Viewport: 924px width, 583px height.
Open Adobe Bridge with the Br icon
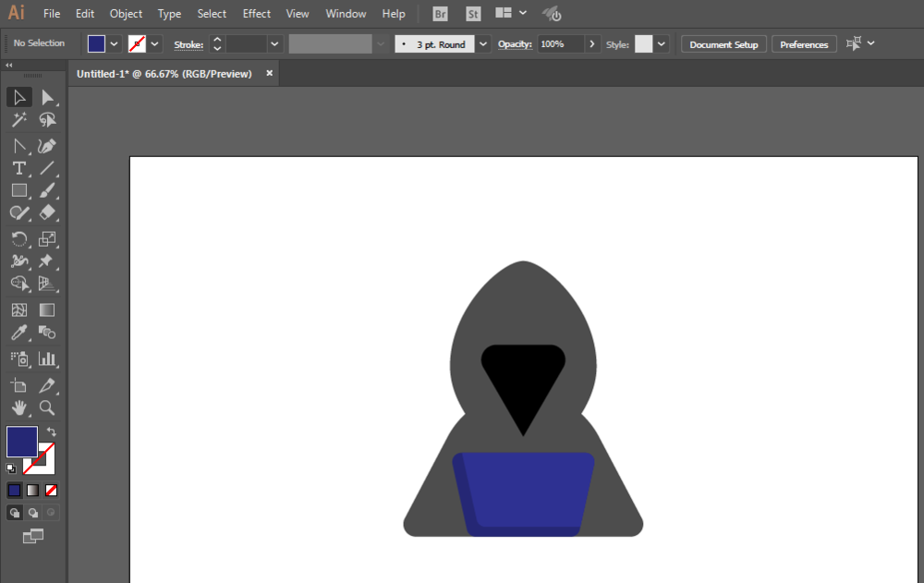tap(441, 14)
